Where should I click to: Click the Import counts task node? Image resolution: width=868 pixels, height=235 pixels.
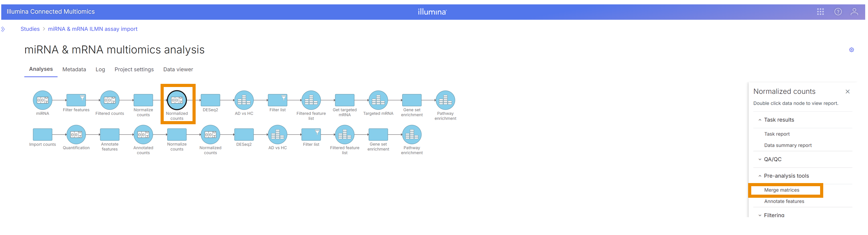[43, 135]
